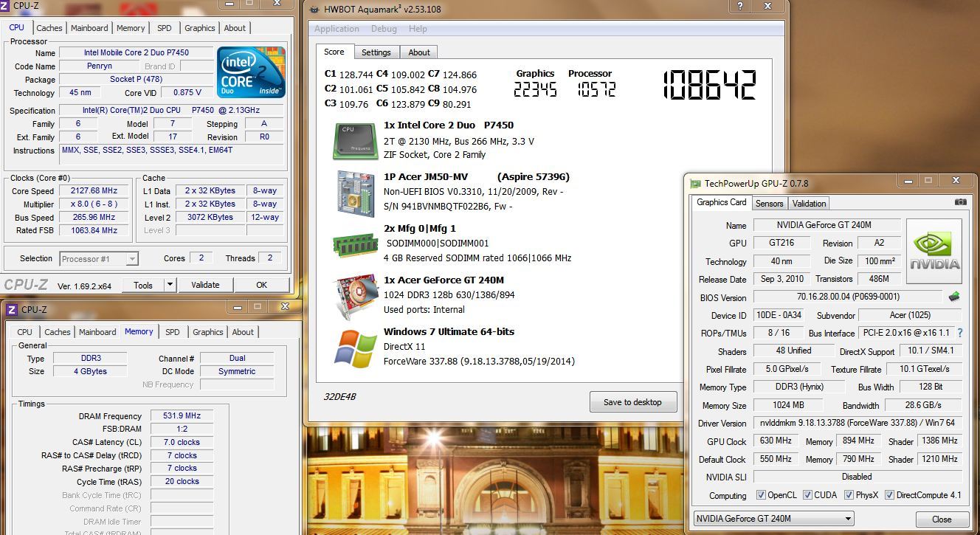Select the CPU tab in top CPU-Z
Image resolution: width=980 pixels, height=535 pixels.
pyautogui.click(x=16, y=27)
